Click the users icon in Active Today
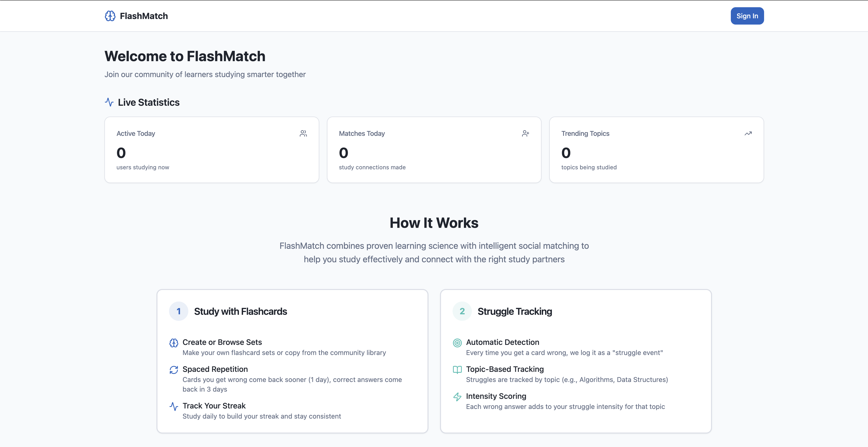The height and width of the screenshot is (447, 868). 303,134
